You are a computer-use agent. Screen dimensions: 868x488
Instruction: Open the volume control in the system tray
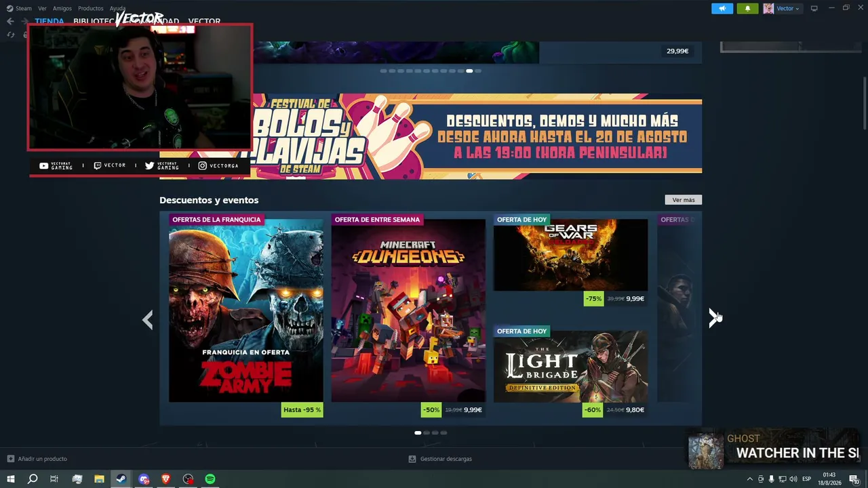tap(793, 479)
